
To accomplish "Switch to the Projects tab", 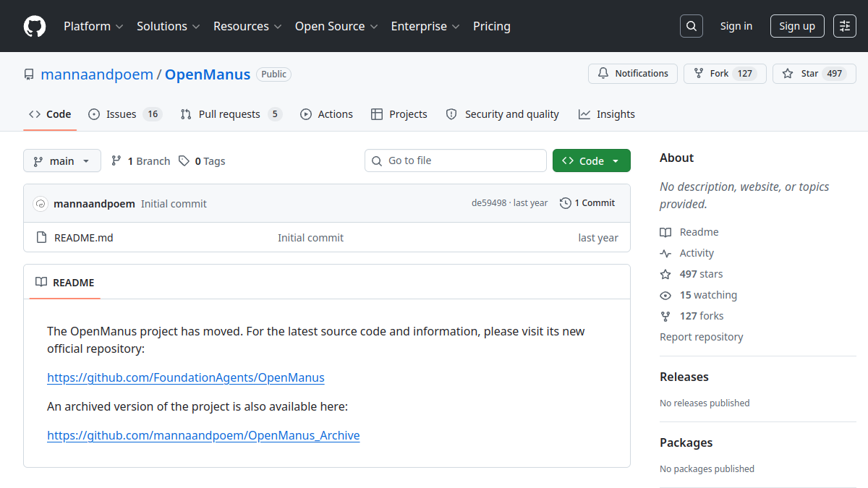I will (x=399, y=114).
